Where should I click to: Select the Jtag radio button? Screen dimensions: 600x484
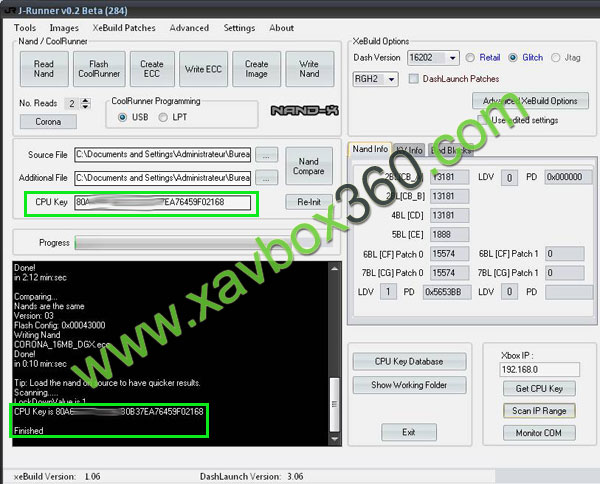(556, 58)
